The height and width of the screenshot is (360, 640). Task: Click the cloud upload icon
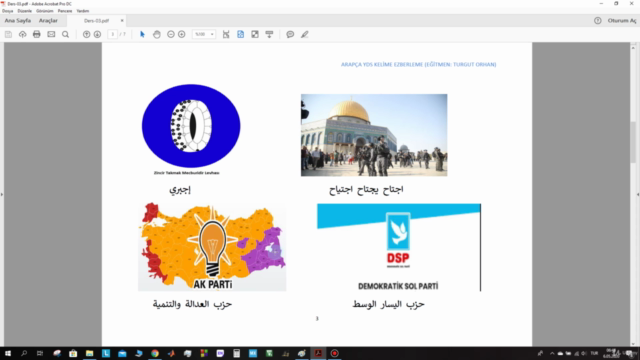(22, 34)
